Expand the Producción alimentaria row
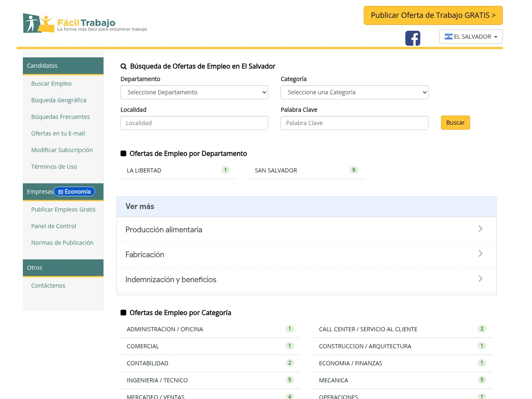The width and height of the screenshot is (532, 399). point(306,229)
